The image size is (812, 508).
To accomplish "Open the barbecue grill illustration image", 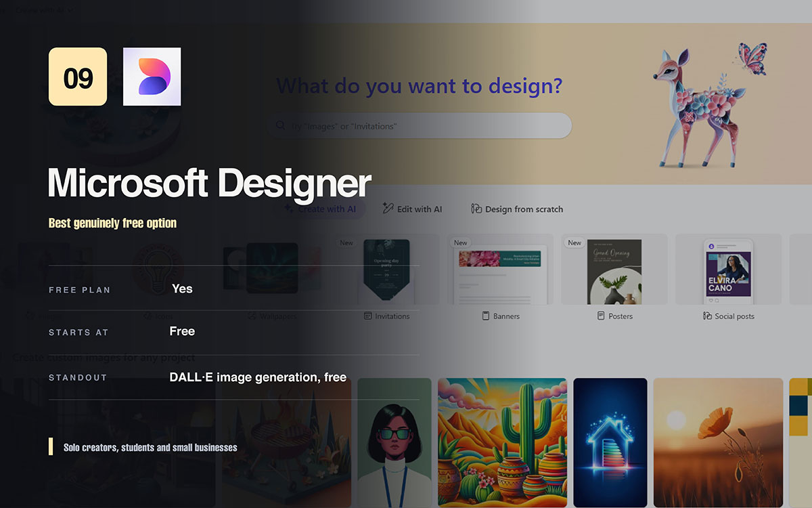I will tap(286, 443).
